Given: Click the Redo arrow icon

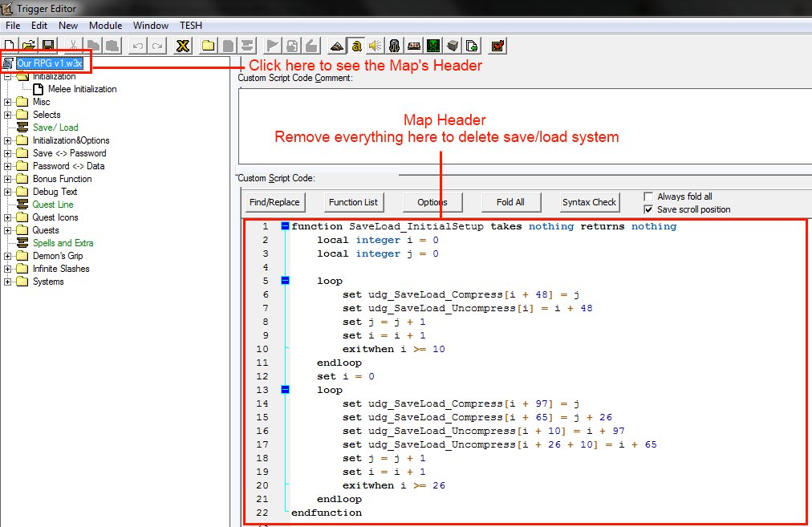Looking at the screenshot, I should 157,46.
